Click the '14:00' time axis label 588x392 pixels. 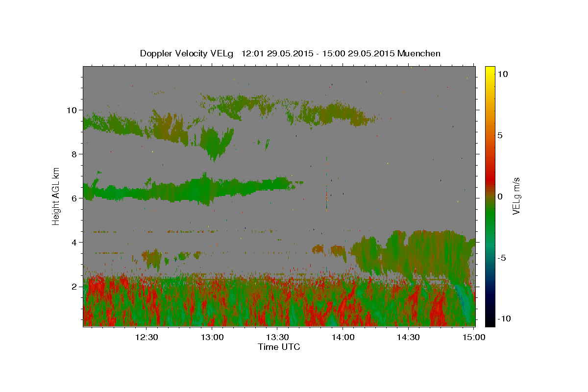click(343, 337)
